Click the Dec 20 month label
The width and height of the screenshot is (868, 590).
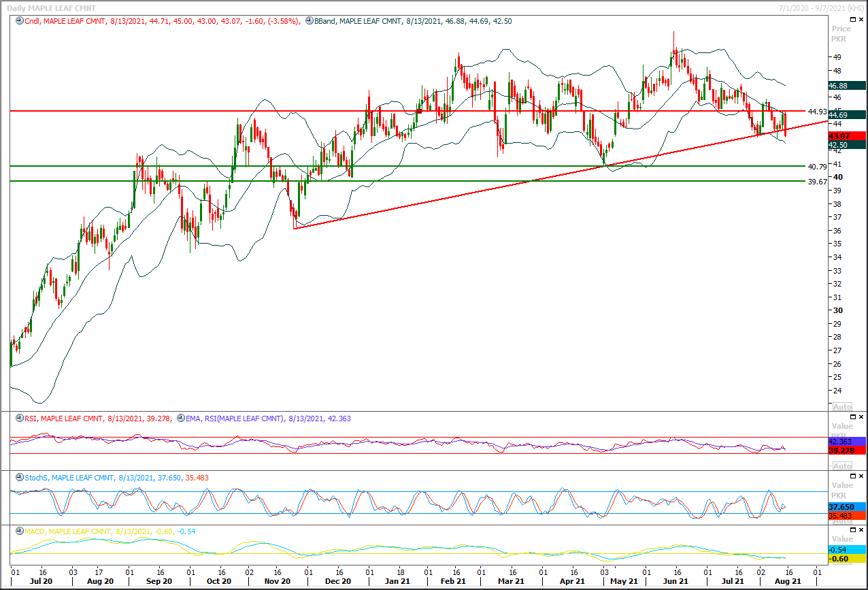click(x=337, y=582)
